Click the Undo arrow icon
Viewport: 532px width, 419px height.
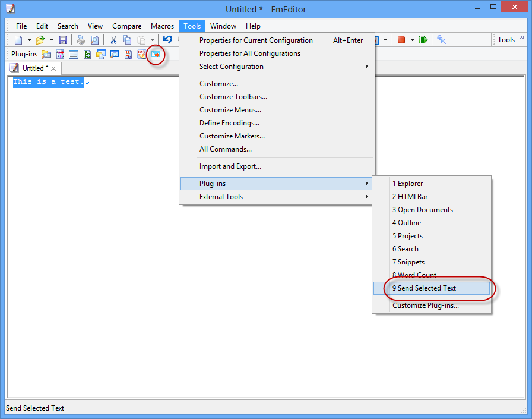[x=167, y=40]
